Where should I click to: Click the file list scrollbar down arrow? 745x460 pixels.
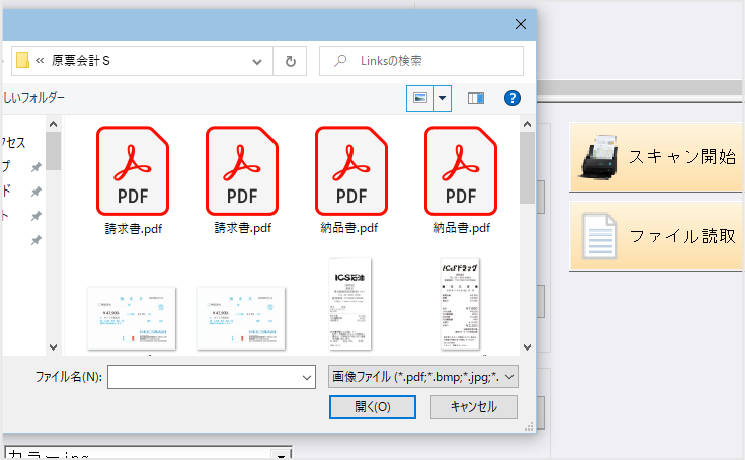pos(527,347)
